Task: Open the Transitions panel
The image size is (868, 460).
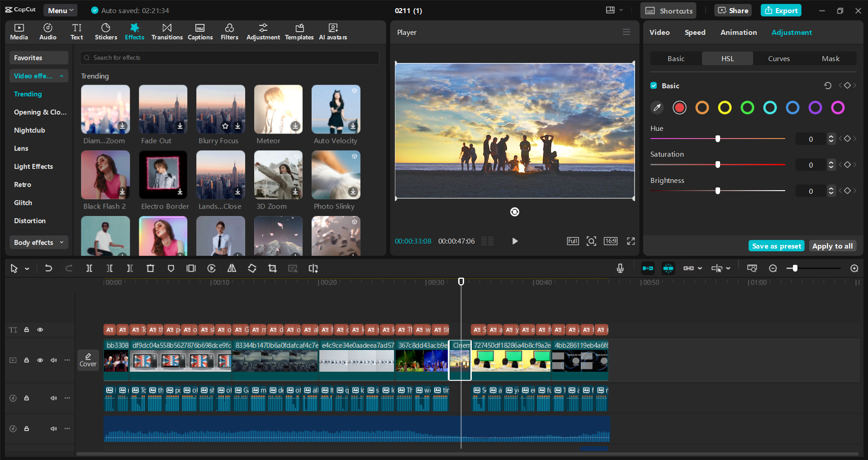Action: pyautogui.click(x=167, y=32)
